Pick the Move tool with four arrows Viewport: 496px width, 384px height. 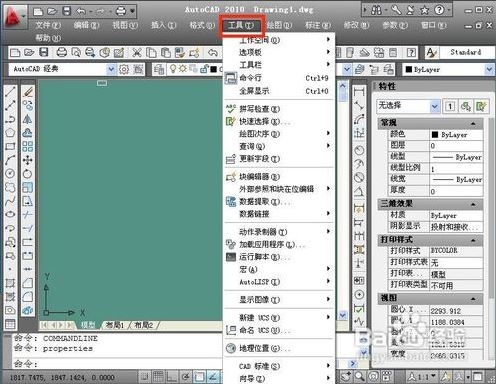pyautogui.click(x=28, y=160)
